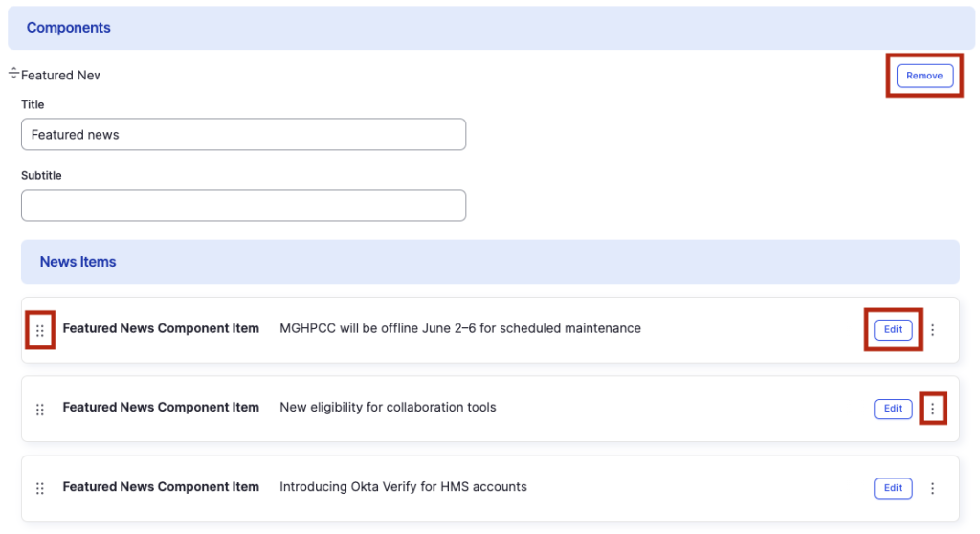Click the Subtitle field label
The height and width of the screenshot is (534, 980).
pos(41,176)
